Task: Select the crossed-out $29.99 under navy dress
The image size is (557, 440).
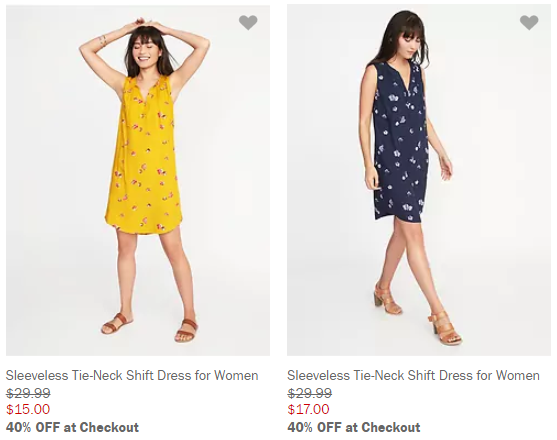Action: [309, 393]
